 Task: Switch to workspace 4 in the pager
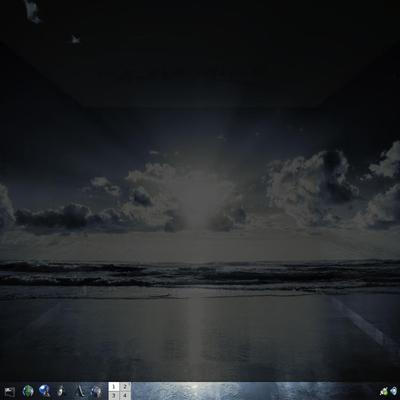(x=125, y=396)
